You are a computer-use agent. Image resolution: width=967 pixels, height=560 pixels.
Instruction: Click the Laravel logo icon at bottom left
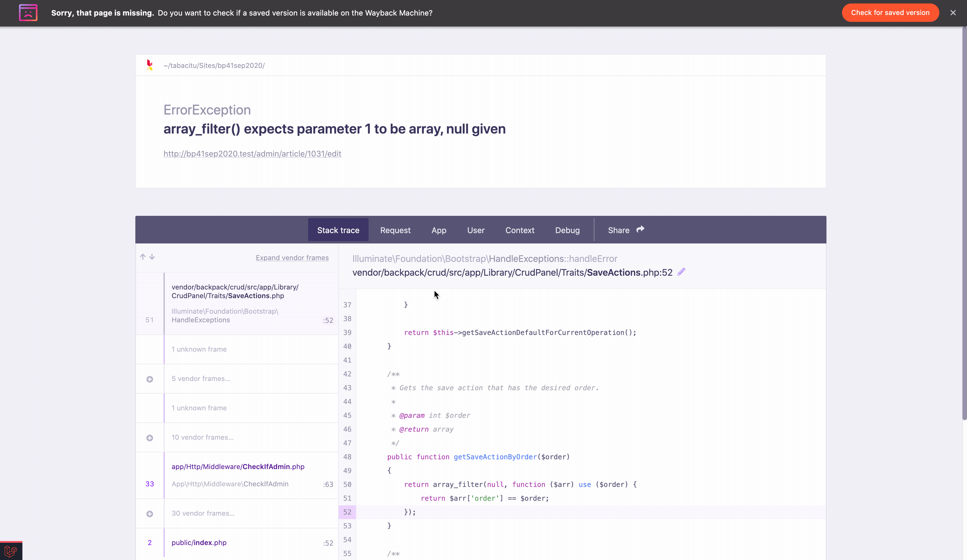click(x=11, y=551)
